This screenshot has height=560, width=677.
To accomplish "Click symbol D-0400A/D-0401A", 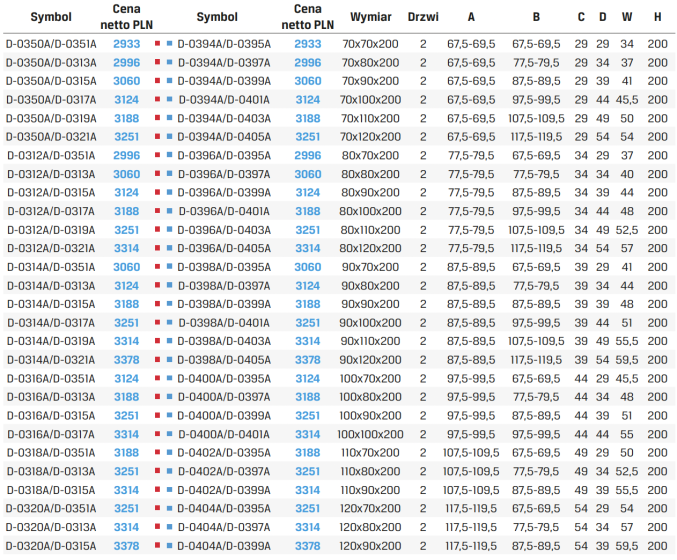I will click(224, 434).
